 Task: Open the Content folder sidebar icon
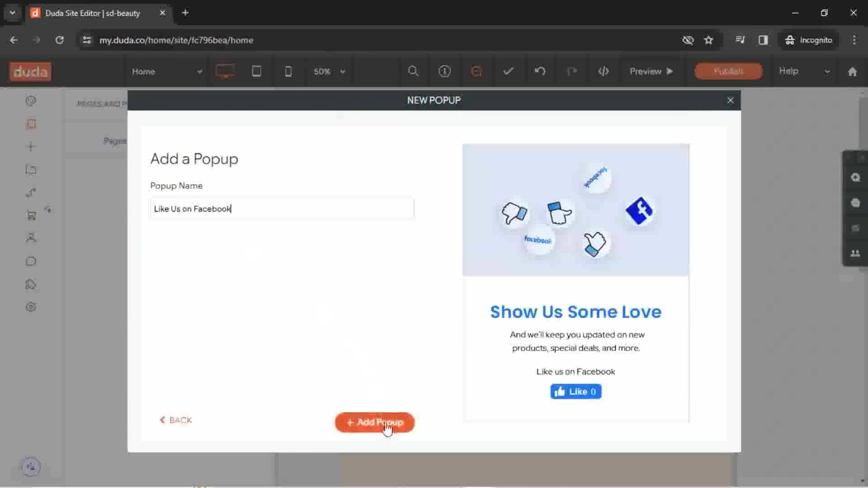click(x=31, y=169)
